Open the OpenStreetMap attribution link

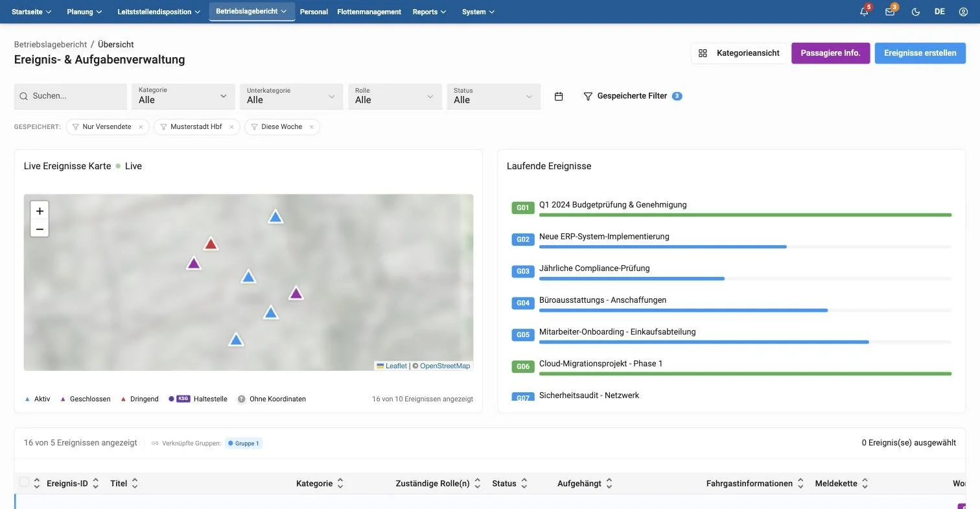[x=445, y=366]
